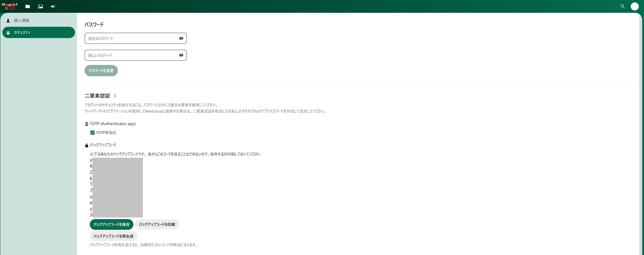Open 個人情報 settings section
Image resolution: width=644 pixels, height=255 pixels.
pyautogui.click(x=22, y=21)
